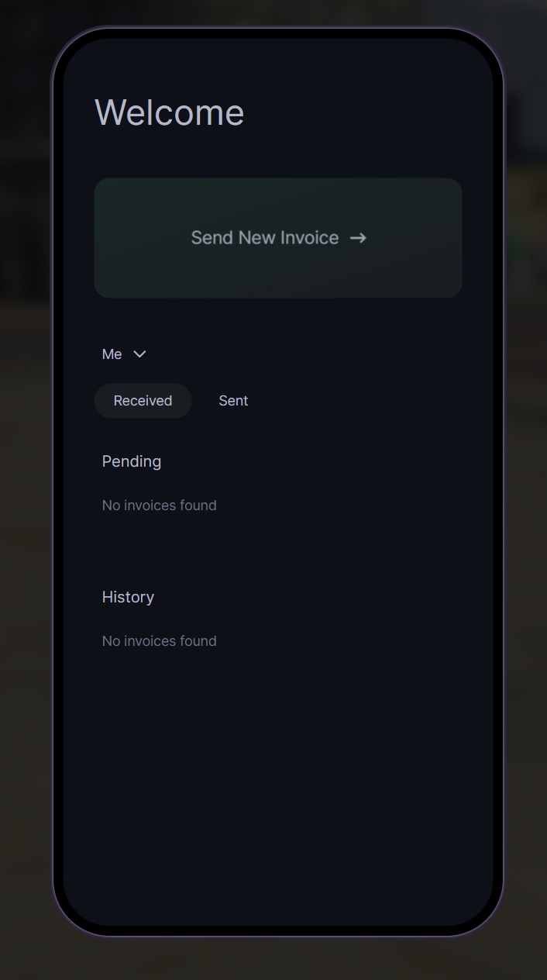This screenshot has height=980, width=547.
Task: Click the phone frame's black bezel edge
Action: coord(58,481)
